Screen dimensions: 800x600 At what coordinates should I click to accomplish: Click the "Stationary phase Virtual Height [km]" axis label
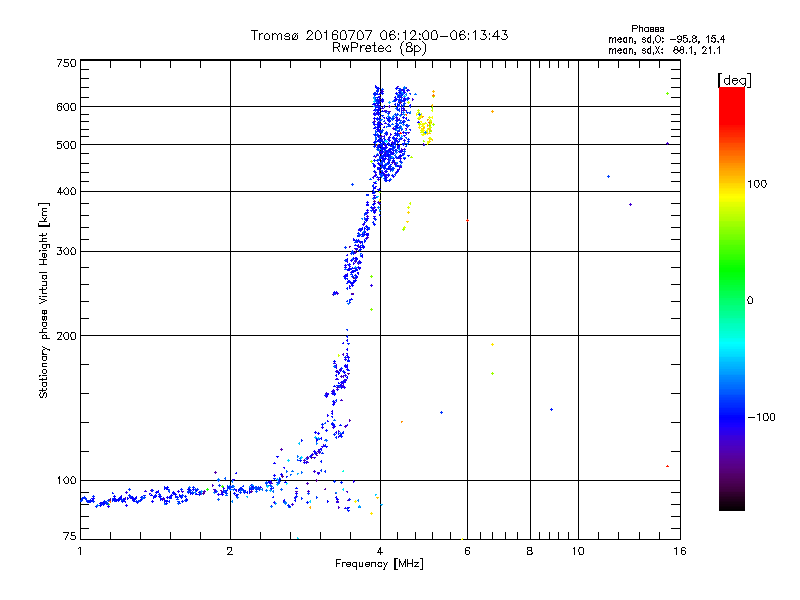[43, 301]
